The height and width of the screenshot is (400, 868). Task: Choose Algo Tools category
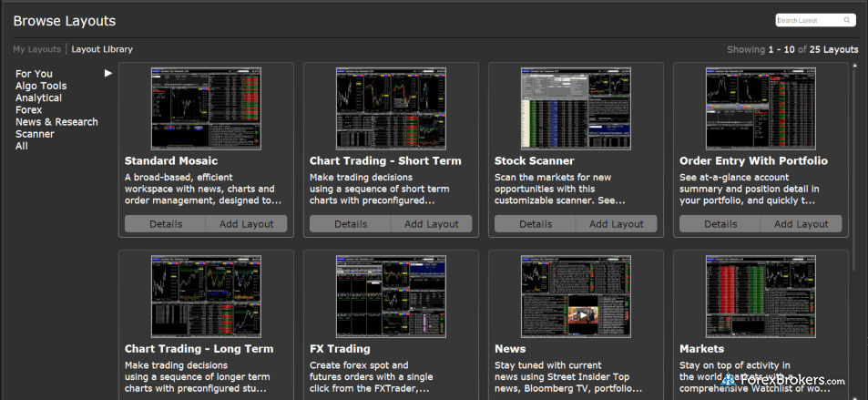point(41,86)
